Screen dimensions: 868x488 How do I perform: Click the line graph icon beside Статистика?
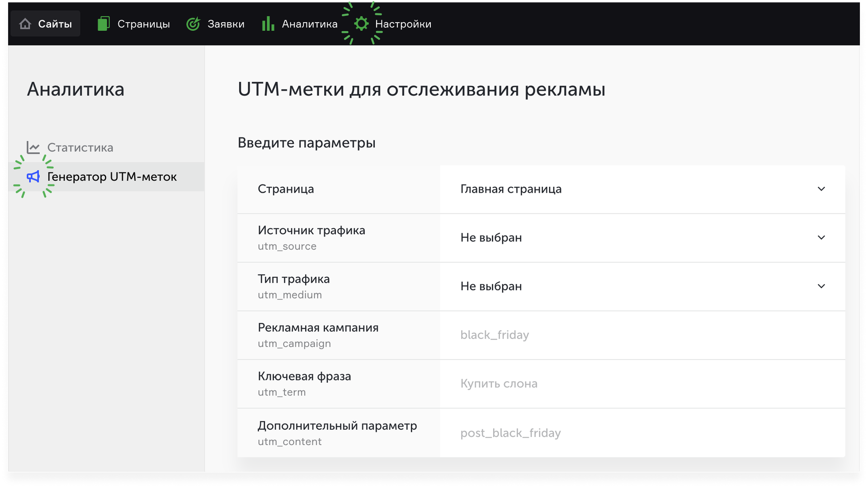pos(33,147)
